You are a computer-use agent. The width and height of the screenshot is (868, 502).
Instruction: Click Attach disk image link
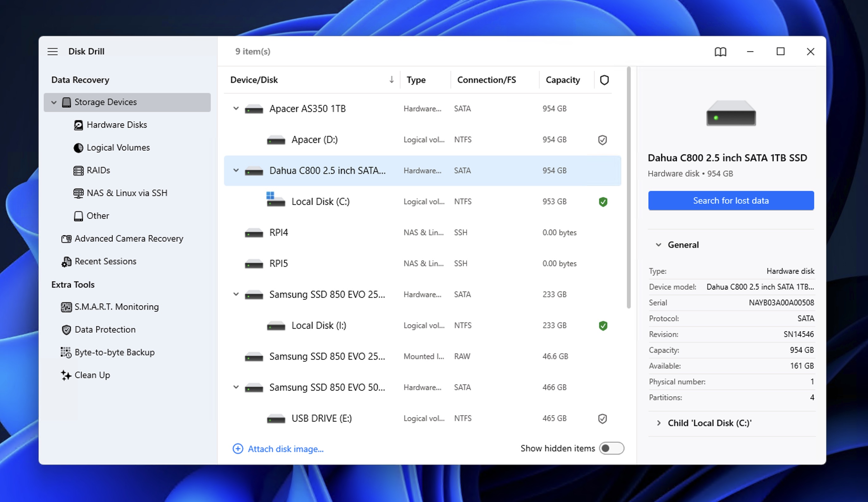point(285,449)
